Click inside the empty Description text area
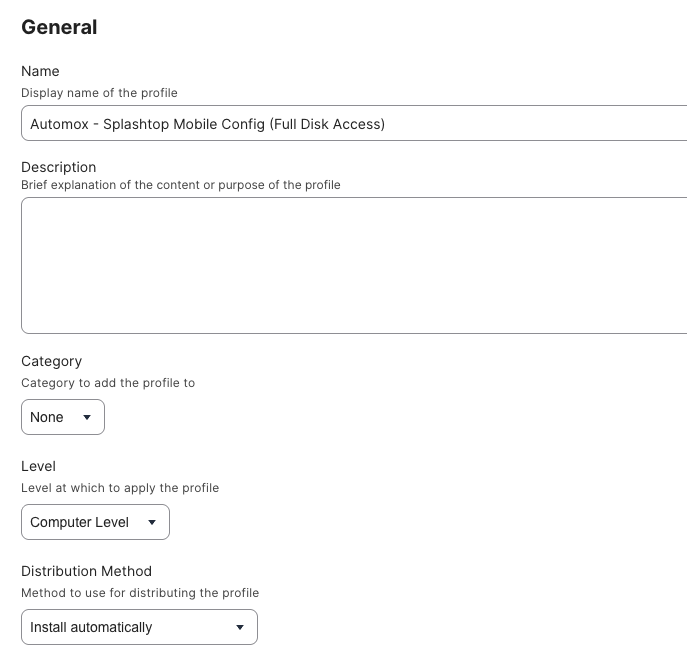The height and width of the screenshot is (661, 687). click(x=350, y=265)
